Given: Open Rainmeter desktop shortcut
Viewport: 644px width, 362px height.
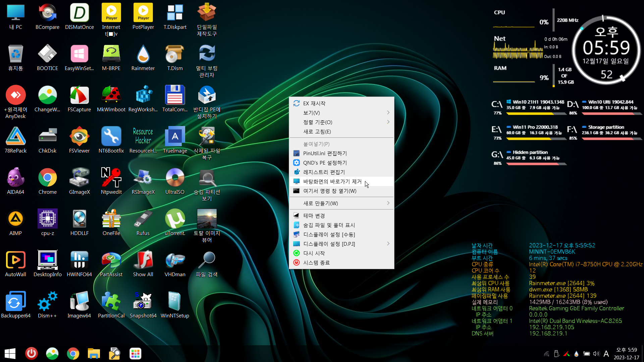Looking at the screenshot, I should [x=143, y=58].
